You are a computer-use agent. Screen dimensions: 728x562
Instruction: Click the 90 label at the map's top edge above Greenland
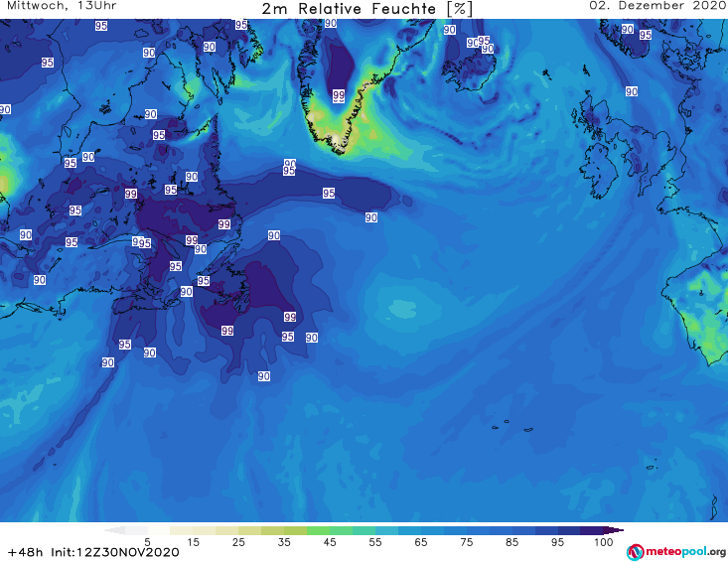[x=331, y=23]
